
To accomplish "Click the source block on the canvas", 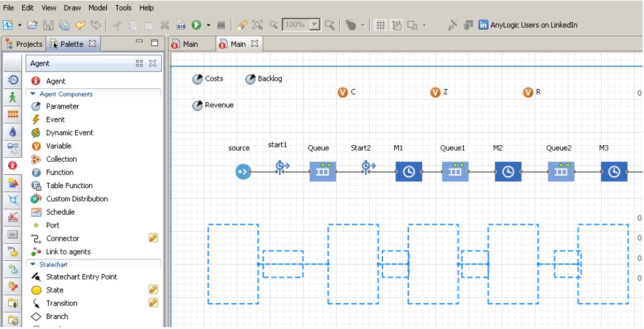I will click(x=243, y=171).
